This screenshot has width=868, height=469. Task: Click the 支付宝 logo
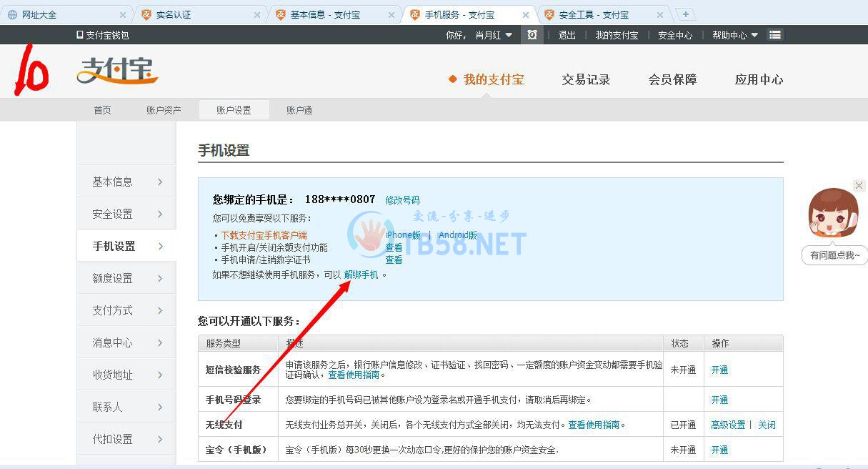(x=117, y=72)
